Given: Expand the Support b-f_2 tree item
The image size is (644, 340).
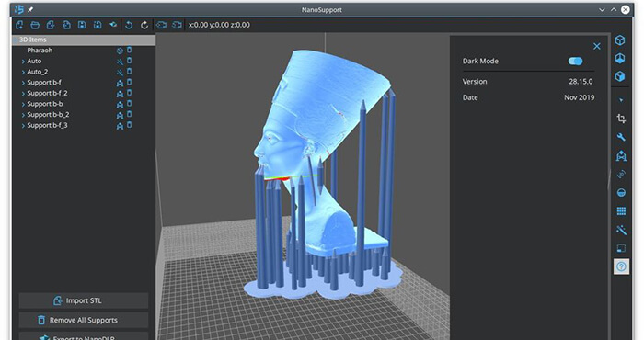Looking at the screenshot, I should pos(23,94).
